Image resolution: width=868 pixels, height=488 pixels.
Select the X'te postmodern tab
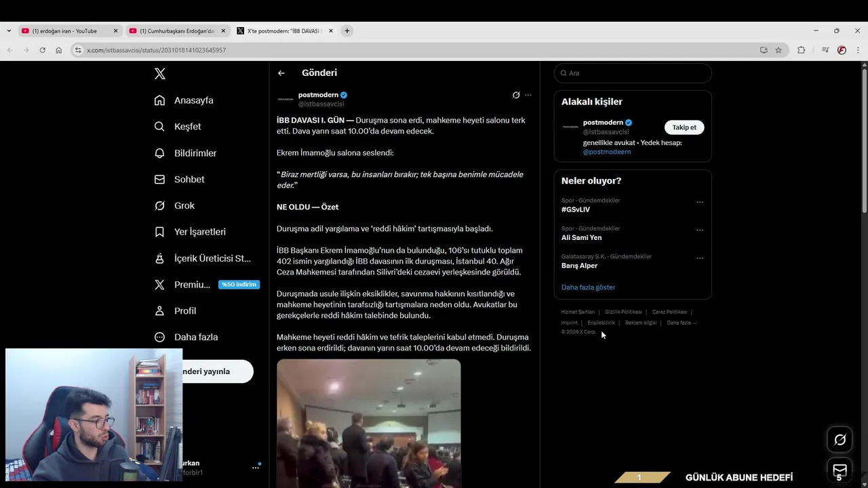(x=284, y=30)
